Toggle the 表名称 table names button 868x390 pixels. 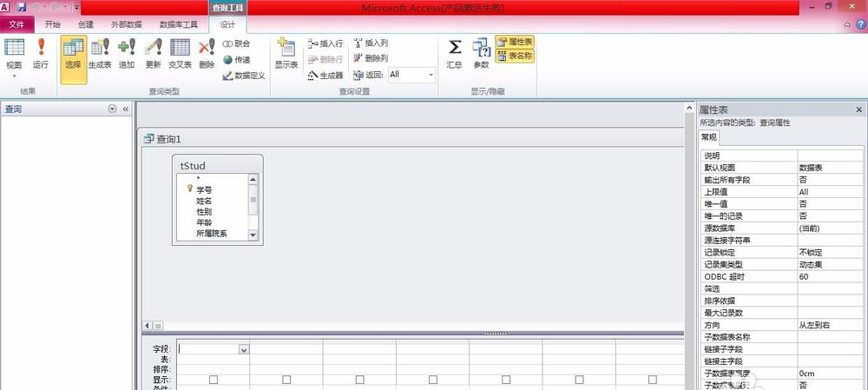point(515,56)
